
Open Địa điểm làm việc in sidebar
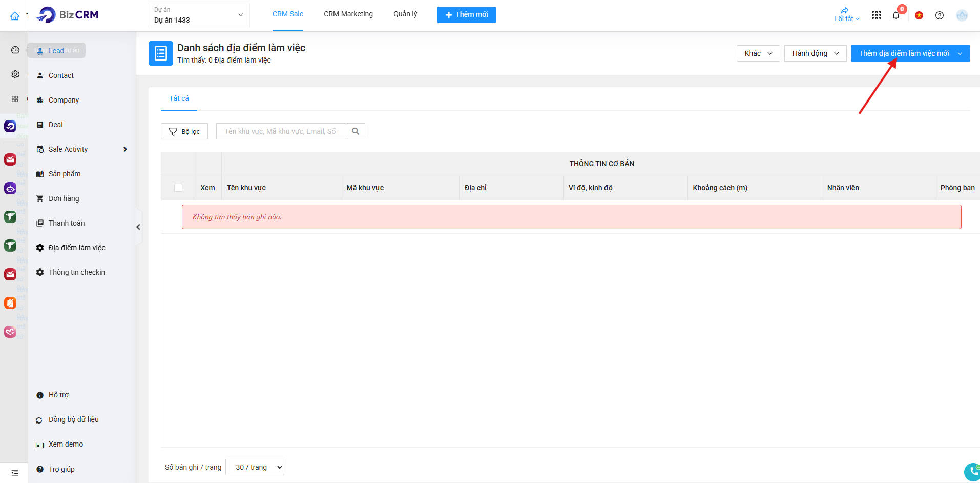77,248
